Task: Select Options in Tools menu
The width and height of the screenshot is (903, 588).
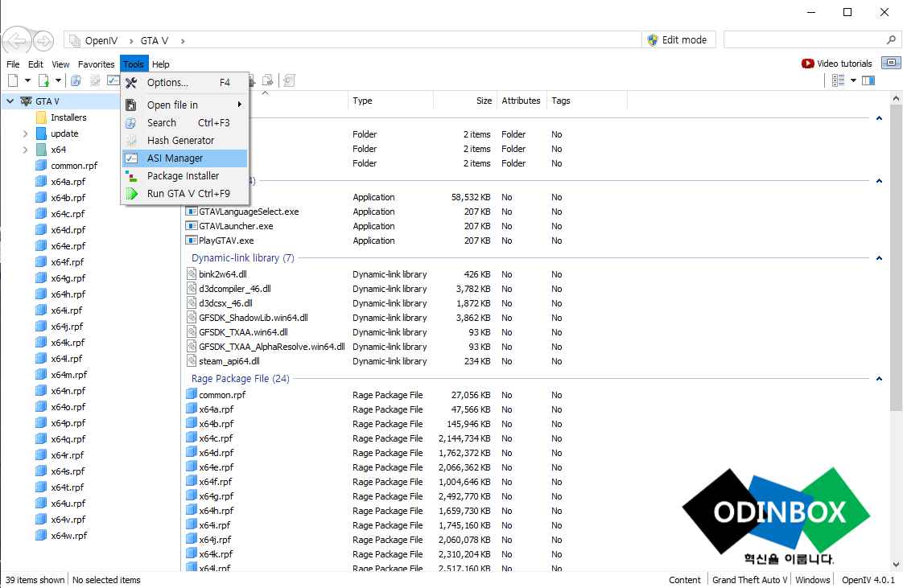Action: pos(185,83)
